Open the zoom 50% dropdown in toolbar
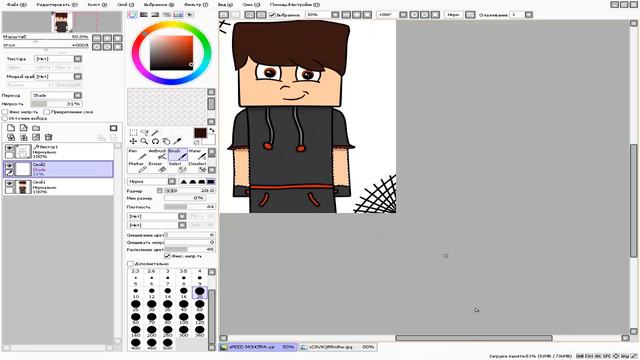This screenshot has width=640, height=360. coord(335,15)
